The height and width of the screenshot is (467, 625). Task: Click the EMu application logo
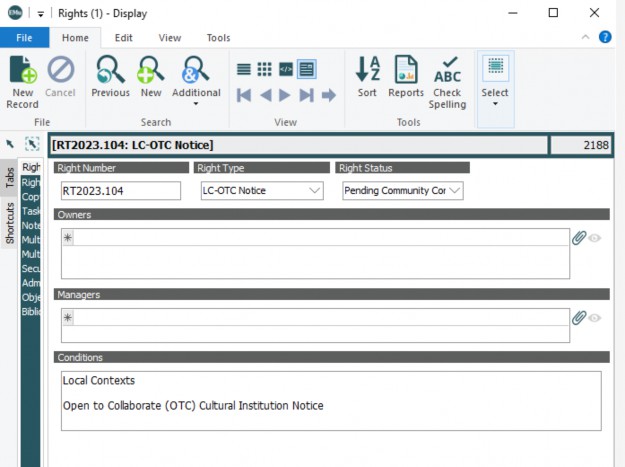15,13
